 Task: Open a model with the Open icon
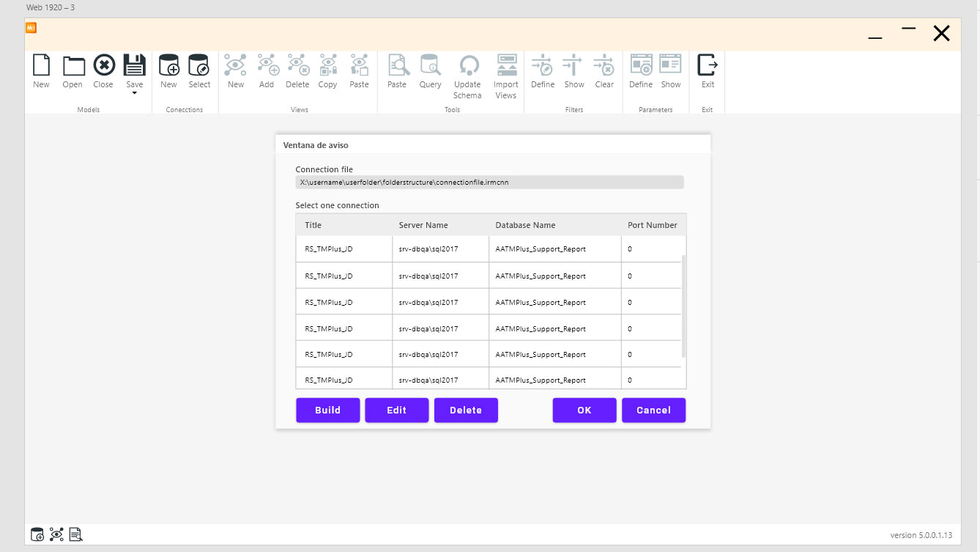click(x=73, y=66)
